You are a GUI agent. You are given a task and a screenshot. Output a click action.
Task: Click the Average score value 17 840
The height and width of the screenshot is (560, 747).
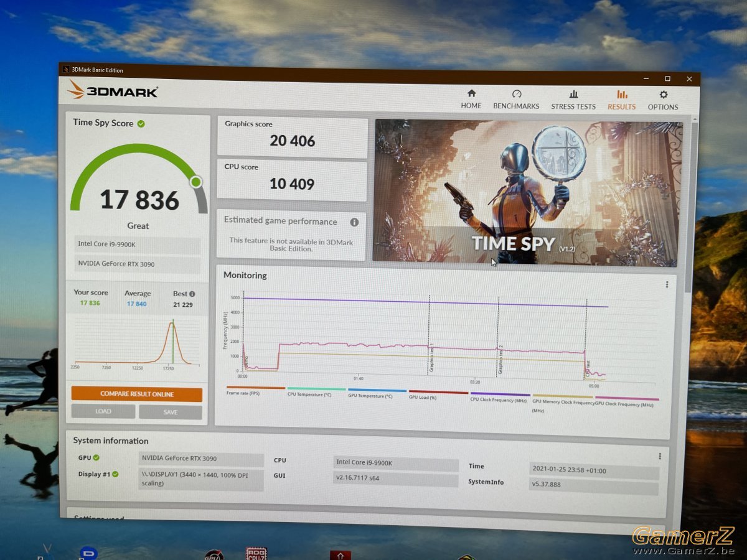(137, 304)
